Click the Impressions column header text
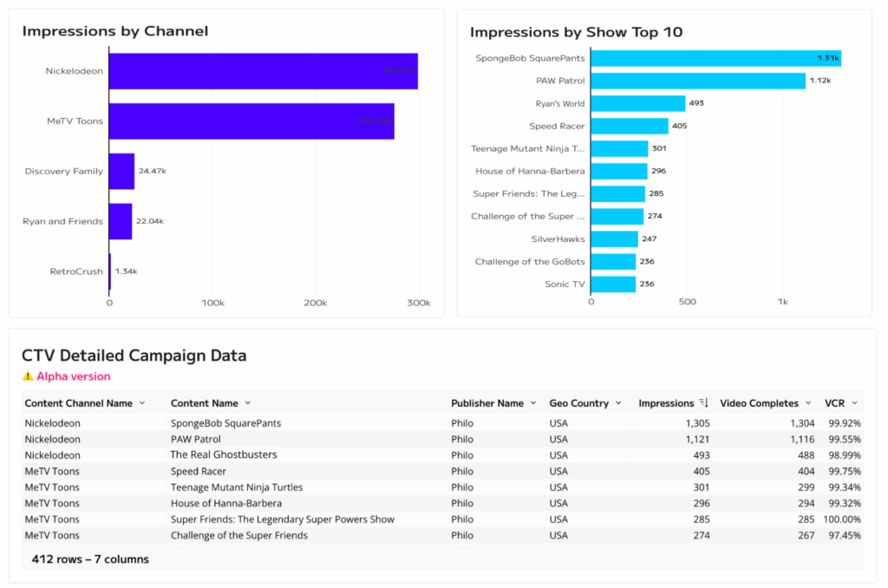 [x=666, y=403]
